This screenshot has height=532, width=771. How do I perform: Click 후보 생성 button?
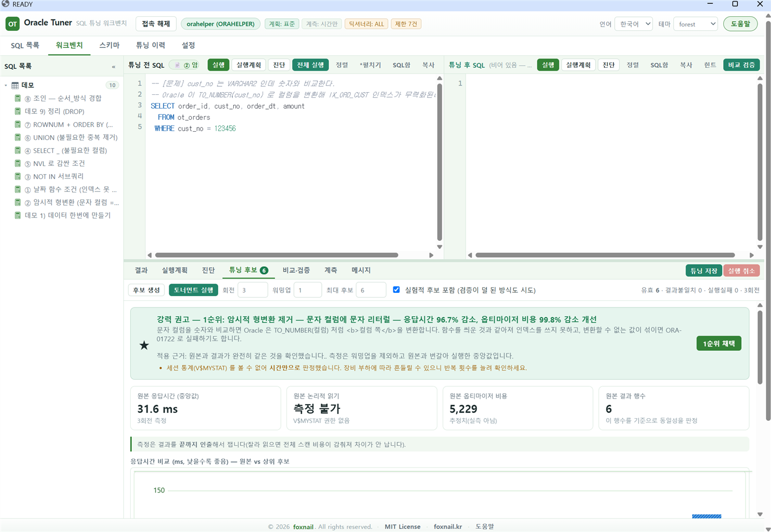[x=146, y=290]
